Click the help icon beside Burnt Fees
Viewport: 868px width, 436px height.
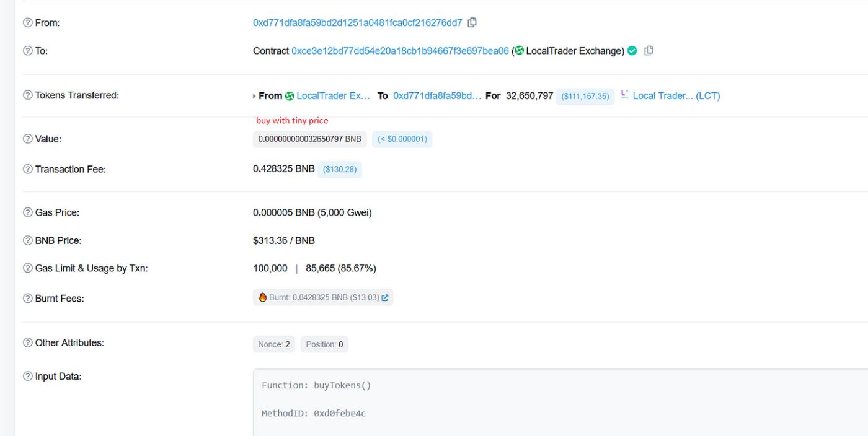[x=27, y=298]
